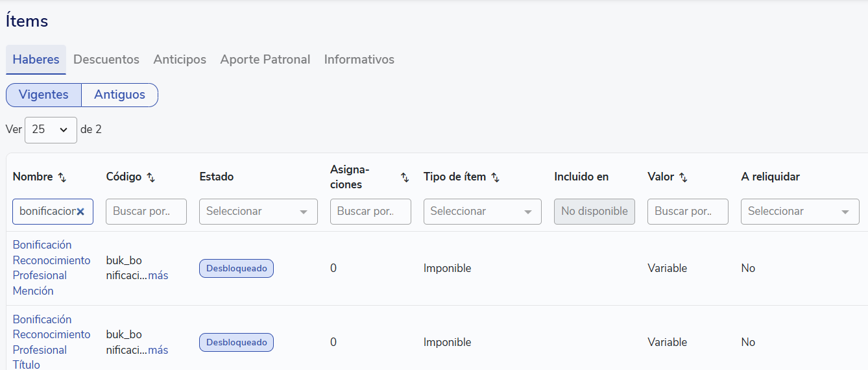Click sort arrows next to Código

click(x=151, y=177)
